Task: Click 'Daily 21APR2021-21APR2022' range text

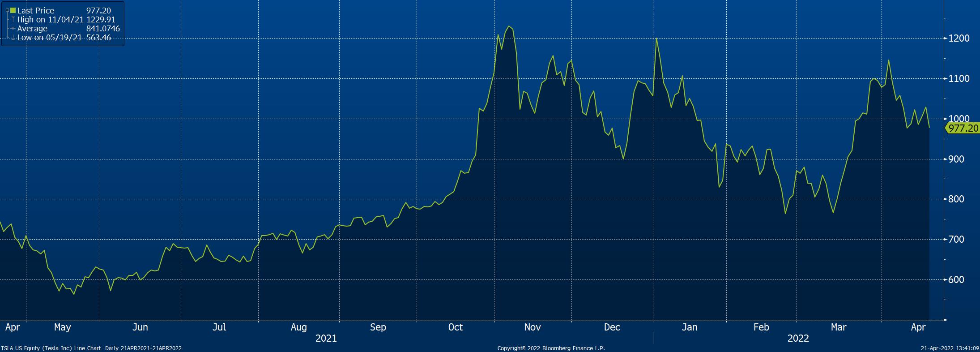Action: click(x=143, y=348)
